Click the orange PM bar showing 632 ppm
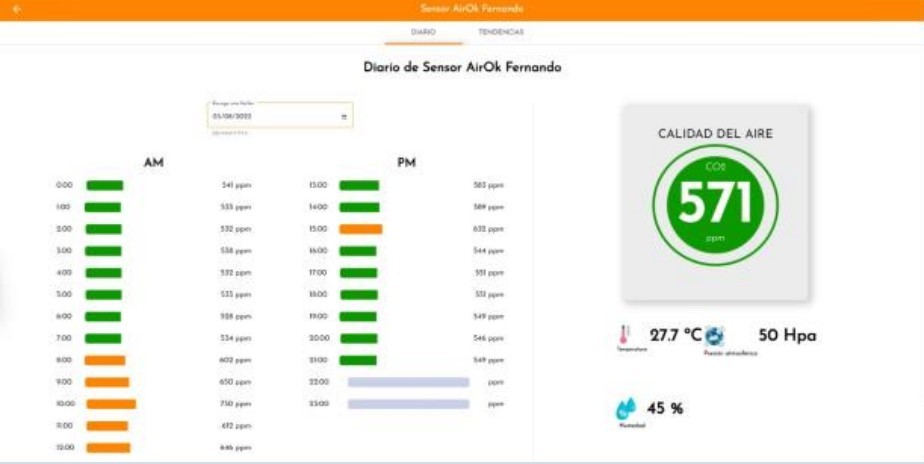This screenshot has width=924, height=464. (360, 229)
